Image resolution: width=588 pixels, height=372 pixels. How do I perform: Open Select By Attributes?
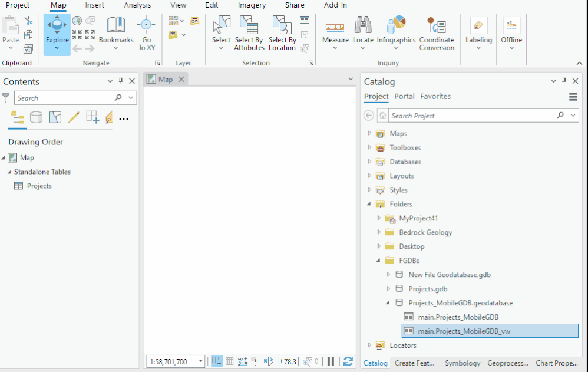coord(249,33)
